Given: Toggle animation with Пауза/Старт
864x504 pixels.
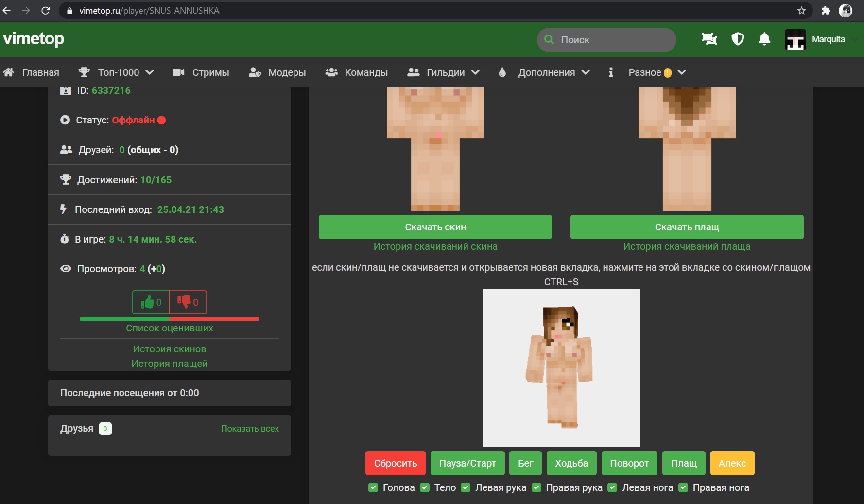Looking at the screenshot, I should [467, 463].
